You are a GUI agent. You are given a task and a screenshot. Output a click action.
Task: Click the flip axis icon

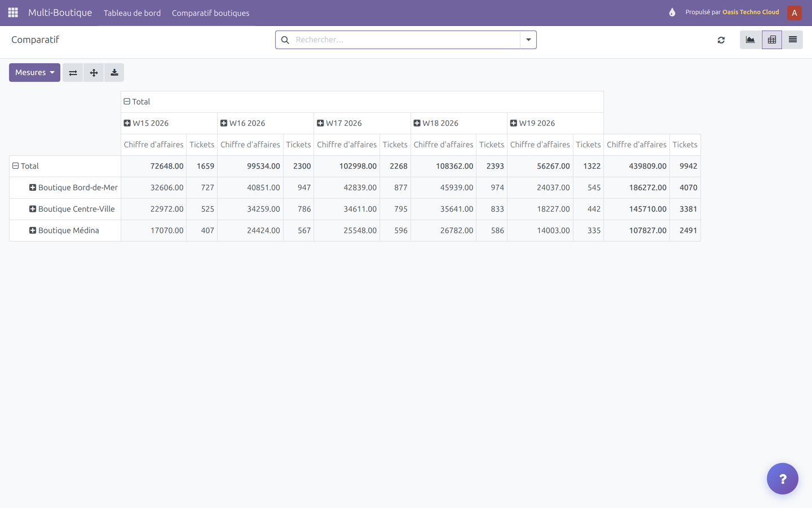click(x=73, y=72)
